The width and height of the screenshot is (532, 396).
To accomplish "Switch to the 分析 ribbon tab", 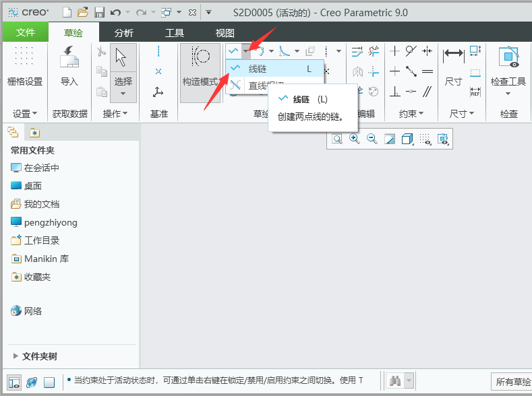I will 124,33.
